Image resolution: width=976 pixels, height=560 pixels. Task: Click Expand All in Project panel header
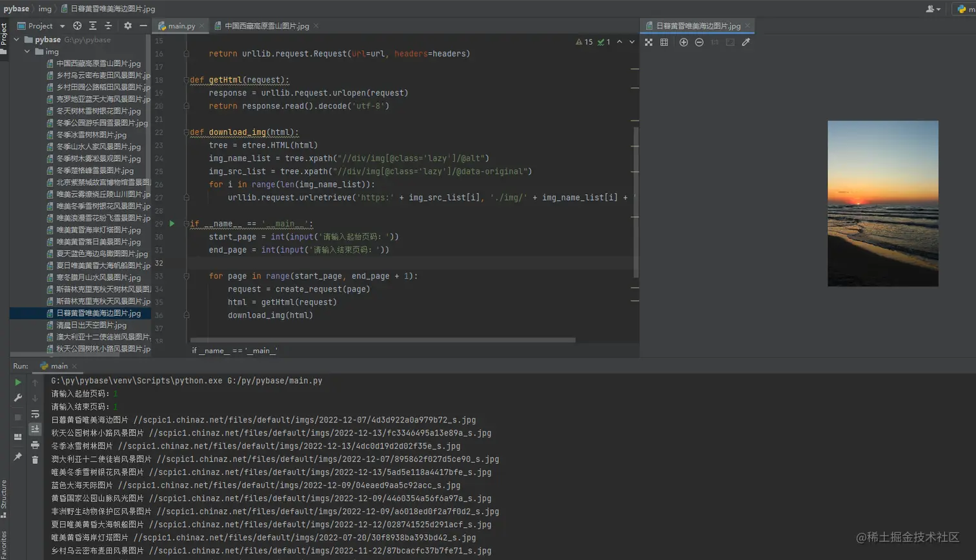(x=93, y=26)
